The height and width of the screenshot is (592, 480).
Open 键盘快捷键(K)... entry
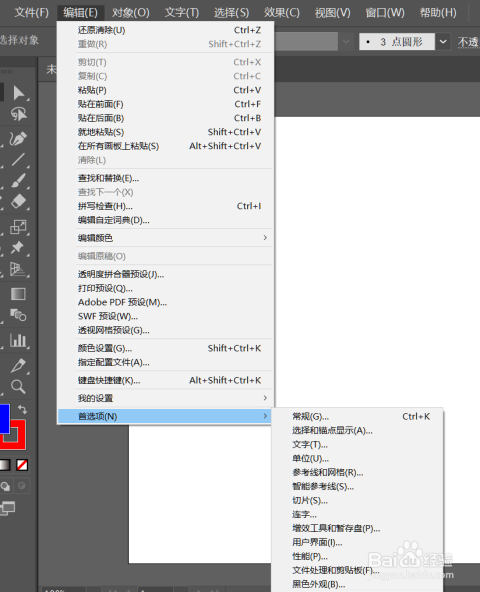click(165, 380)
